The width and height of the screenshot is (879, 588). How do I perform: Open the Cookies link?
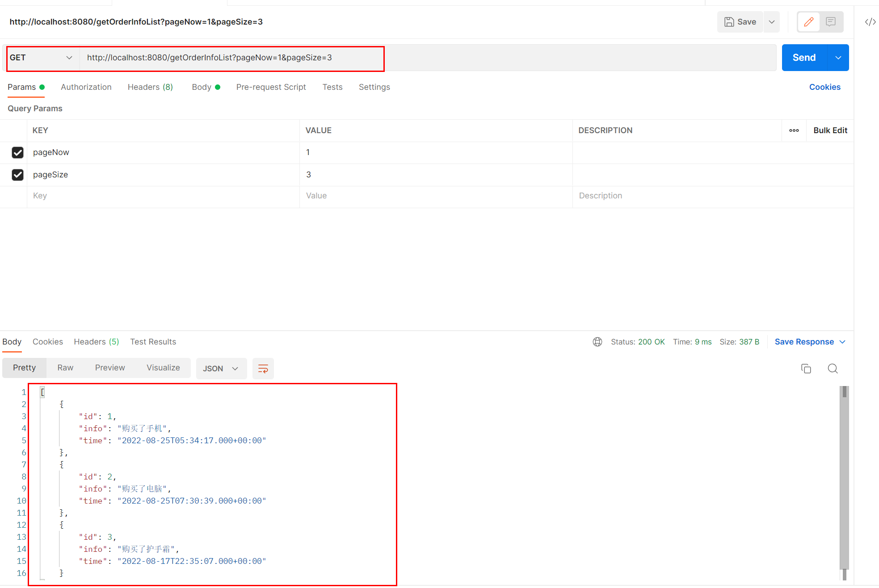point(824,87)
